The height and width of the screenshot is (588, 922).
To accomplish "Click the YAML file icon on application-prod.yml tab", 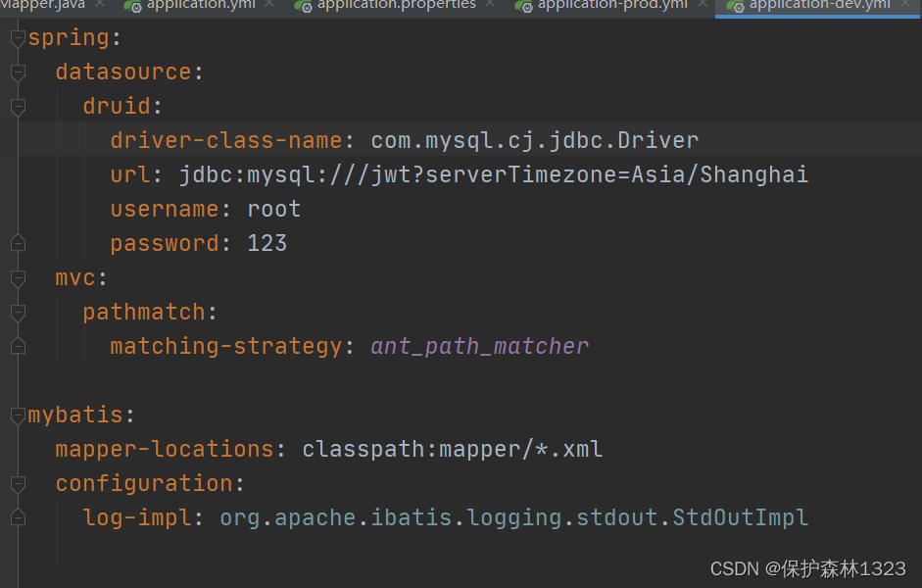I will 523,6.
